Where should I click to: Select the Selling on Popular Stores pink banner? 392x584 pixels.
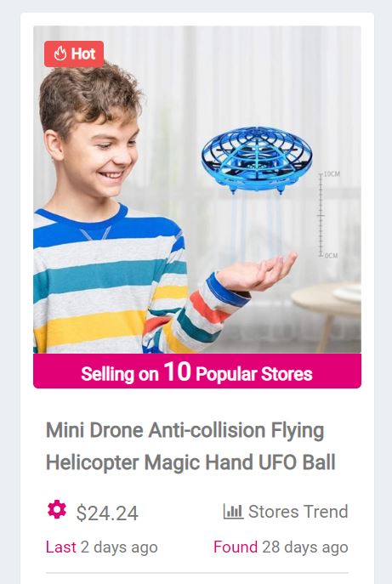pyautogui.click(x=197, y=371)
